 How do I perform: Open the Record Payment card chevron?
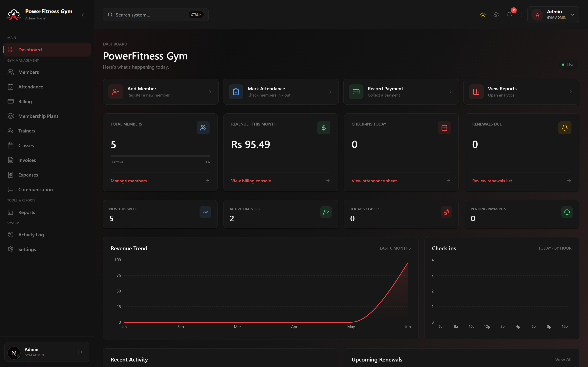coord(450,92)
